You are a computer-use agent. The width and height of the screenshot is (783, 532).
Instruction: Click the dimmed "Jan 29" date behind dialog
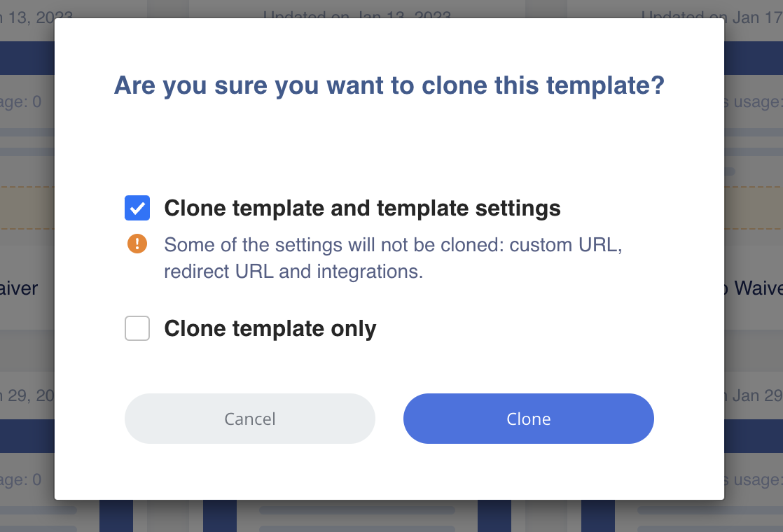[755, 395]
